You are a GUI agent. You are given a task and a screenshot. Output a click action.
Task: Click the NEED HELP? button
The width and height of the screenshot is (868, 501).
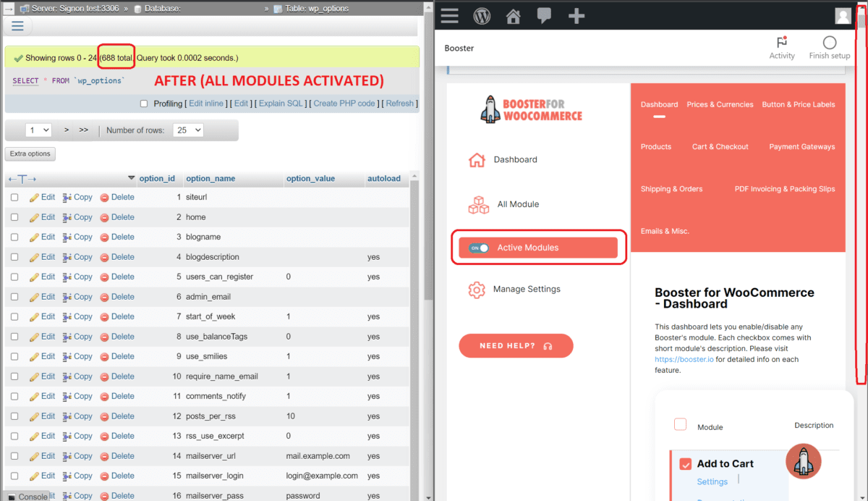click(516, 346)
